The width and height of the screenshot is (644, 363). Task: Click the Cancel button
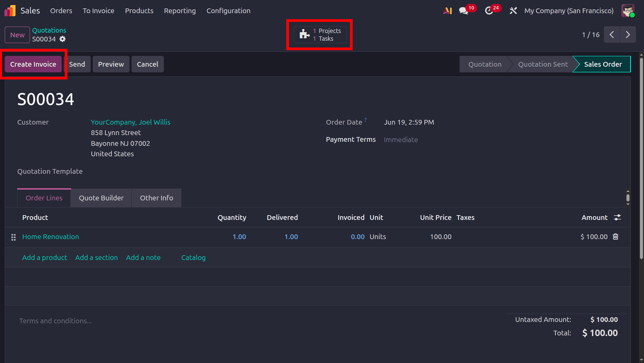(147, 64)
